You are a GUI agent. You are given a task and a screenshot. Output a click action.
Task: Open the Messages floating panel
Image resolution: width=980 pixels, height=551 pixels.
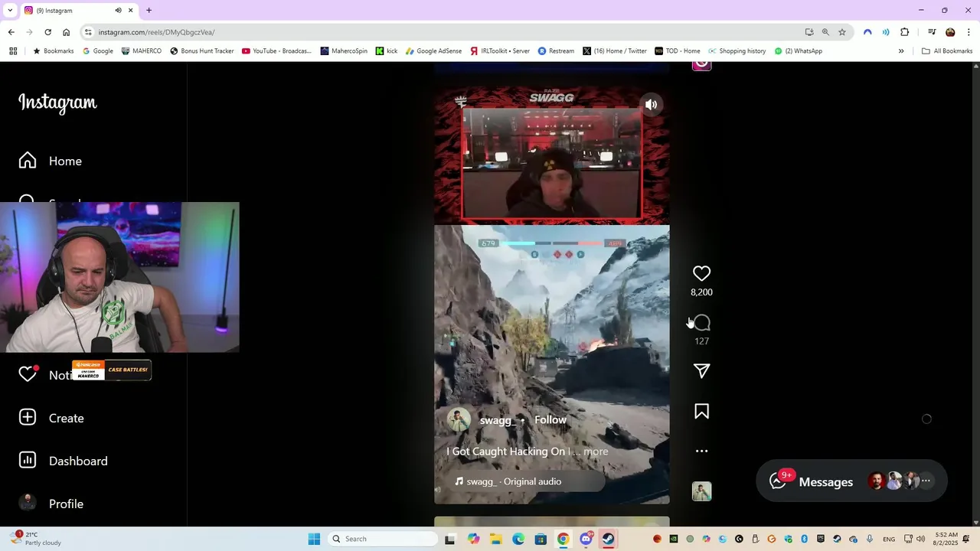851,481
